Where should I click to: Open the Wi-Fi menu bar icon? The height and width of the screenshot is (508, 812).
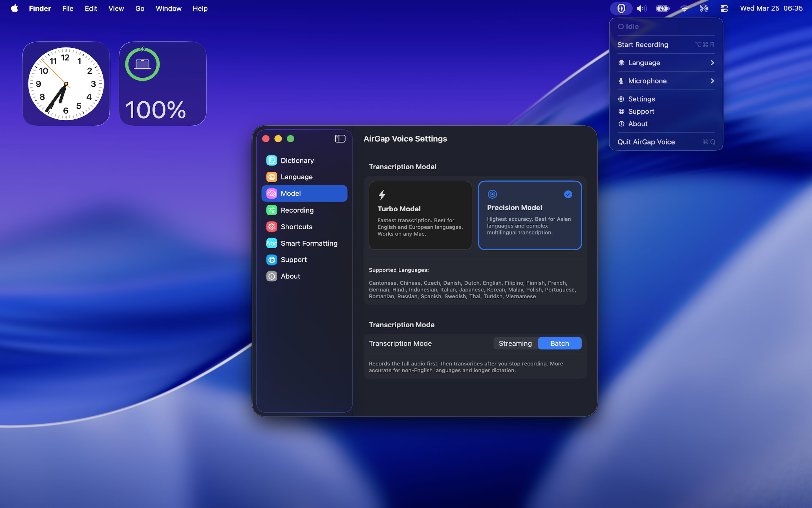[685, 8]
